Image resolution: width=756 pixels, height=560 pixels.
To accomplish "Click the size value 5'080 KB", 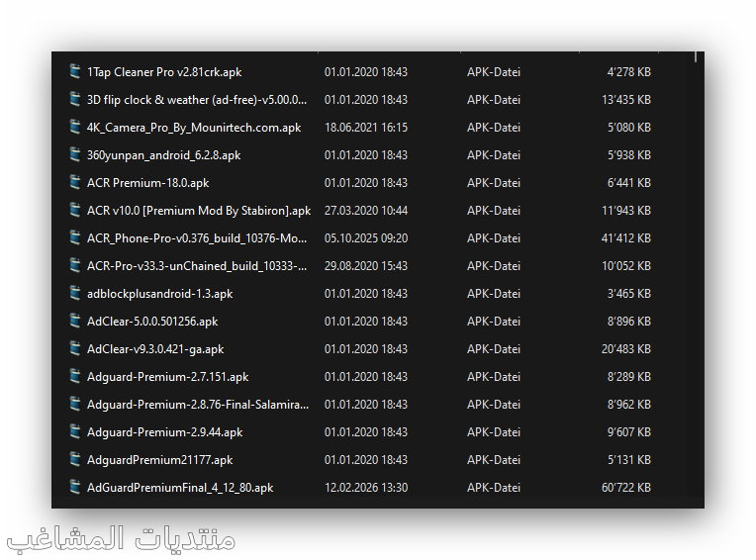I will coord(629,128).
